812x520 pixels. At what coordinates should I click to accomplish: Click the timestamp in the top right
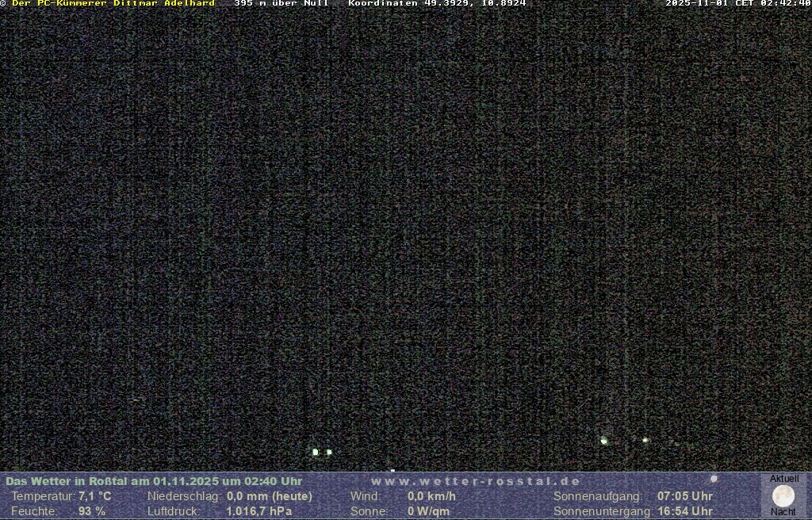coord(737,4)
